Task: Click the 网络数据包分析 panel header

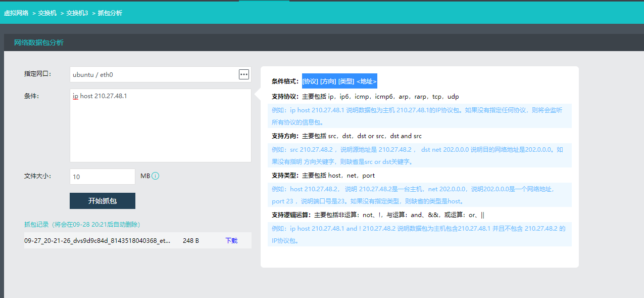Action: pyautogui.click(x=38, y=42)
